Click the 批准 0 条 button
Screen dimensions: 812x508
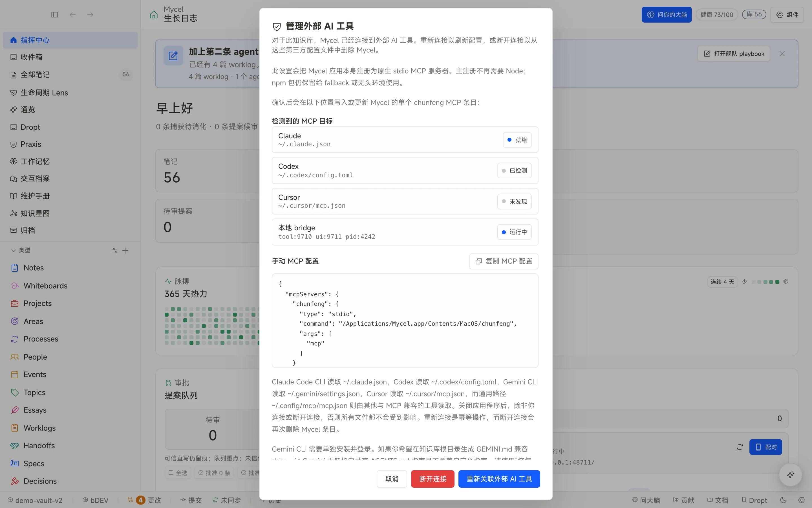[x=214, y=473]
